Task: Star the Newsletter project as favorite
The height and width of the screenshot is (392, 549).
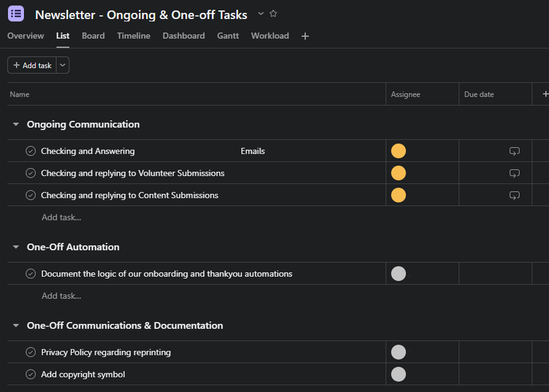Action: (x=273, y=13)
